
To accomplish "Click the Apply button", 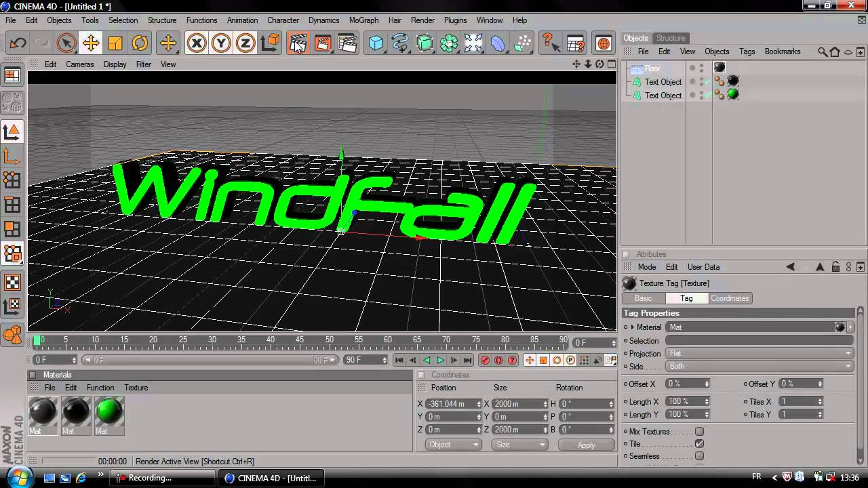I will [x=586, y=445].
